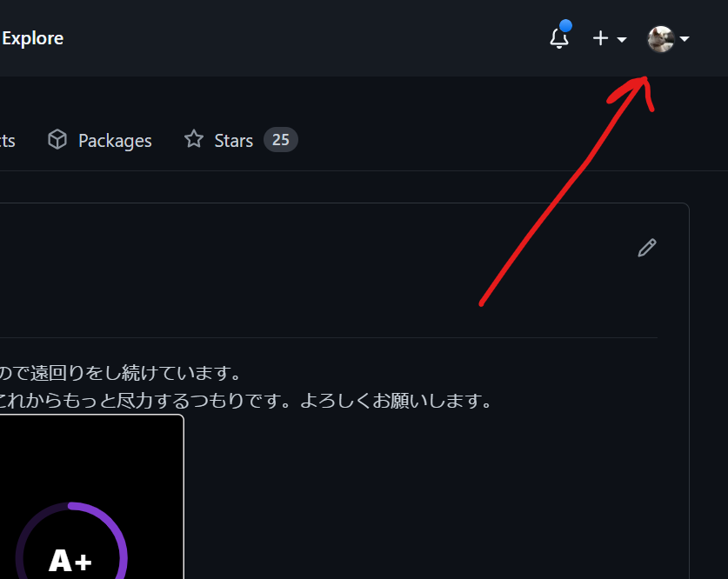The image size is (728, 579).
Task: Click the star icon beside Stars
Action: point(192,139)
